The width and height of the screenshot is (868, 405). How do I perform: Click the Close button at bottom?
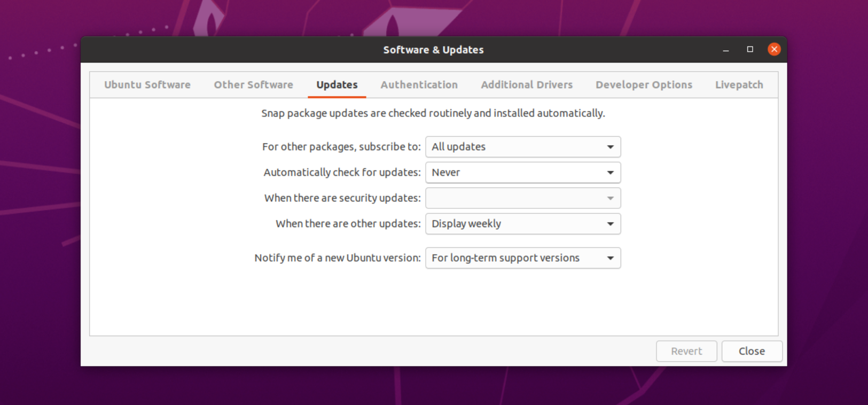(752, 351)
